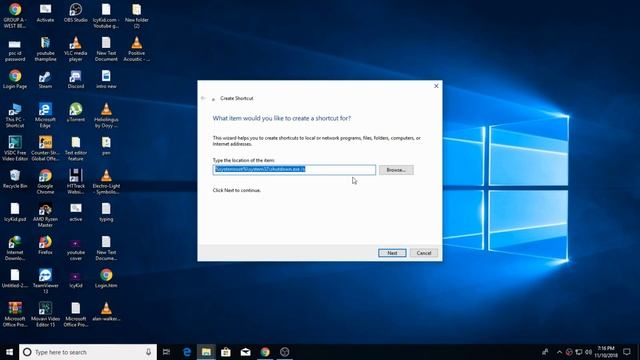Open Task View from taskbar

click(x=166, y=352)
